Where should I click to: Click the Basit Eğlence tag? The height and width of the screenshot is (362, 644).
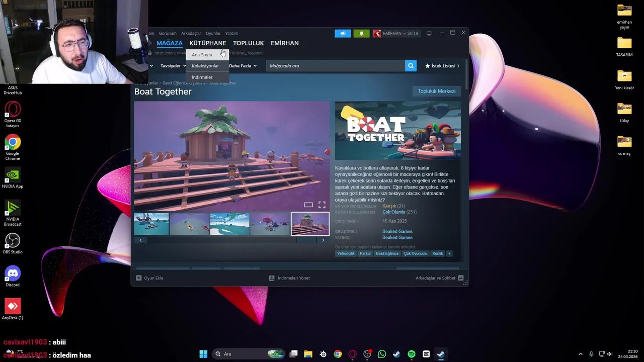point(387,253)
